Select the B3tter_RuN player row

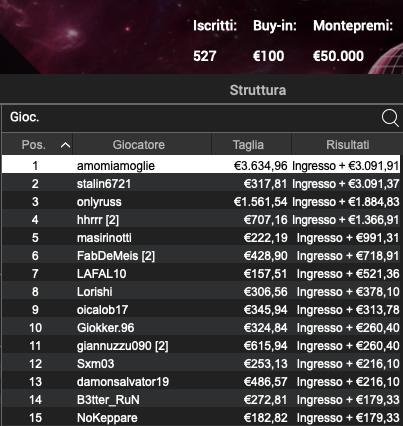click(201, 400)
